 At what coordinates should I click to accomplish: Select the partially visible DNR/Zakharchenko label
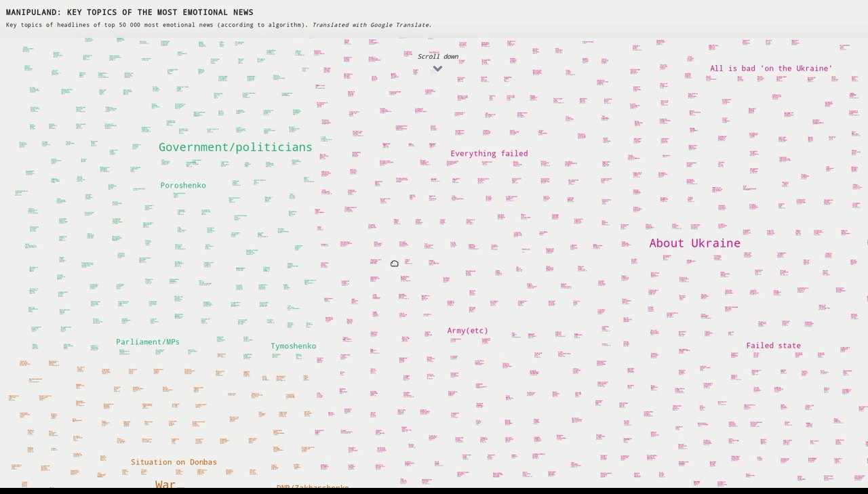313,487
